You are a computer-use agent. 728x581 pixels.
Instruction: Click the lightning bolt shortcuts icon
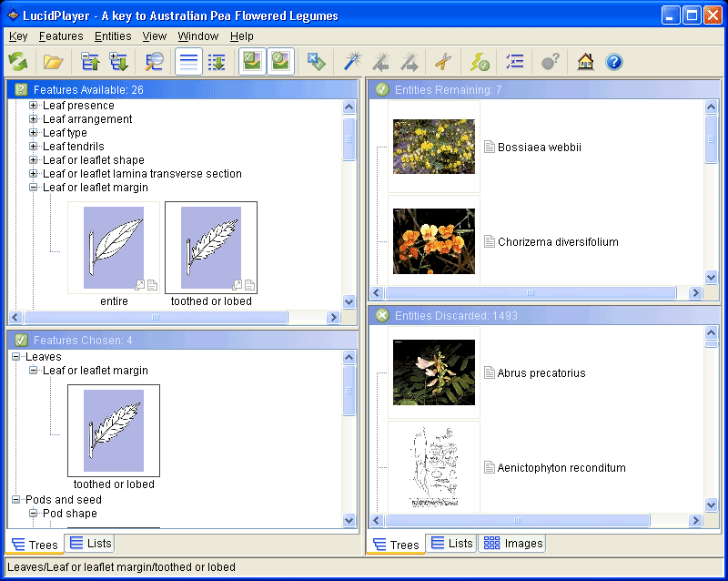pos(480,62)
